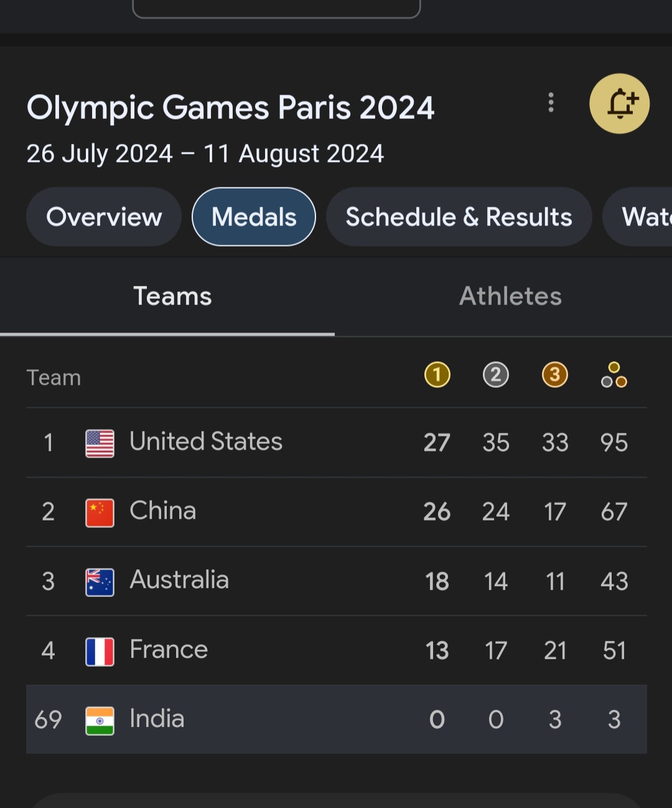Tap the Team column header
The width and height of the screenshot is (672, 808).
pyautogui.click(x=54, y=377)
